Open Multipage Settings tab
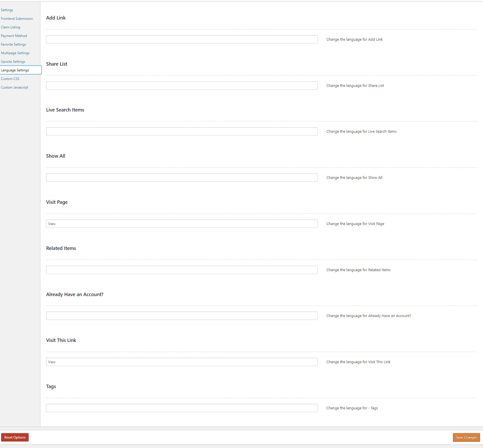This screenshot has height=448, width=483. point(15,53)
